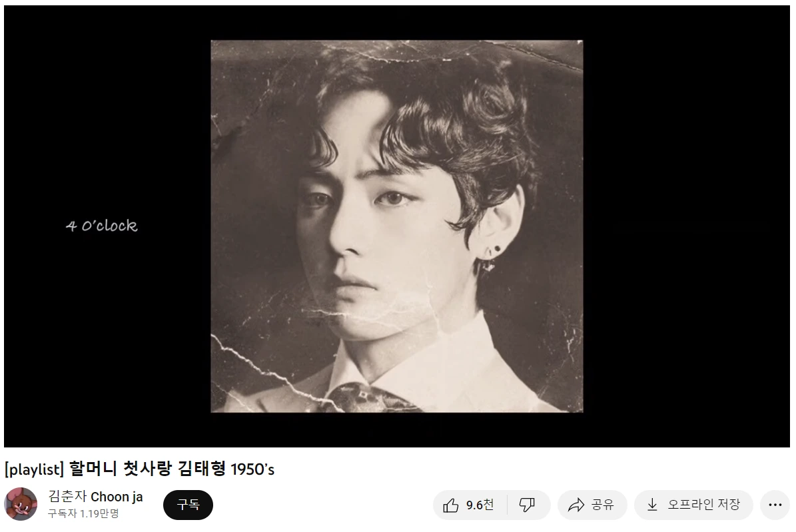Screen dimensions: 796x532
Task: Click the 구독자 1.19만명 subscriber count
Action: [x=83, y=514]
